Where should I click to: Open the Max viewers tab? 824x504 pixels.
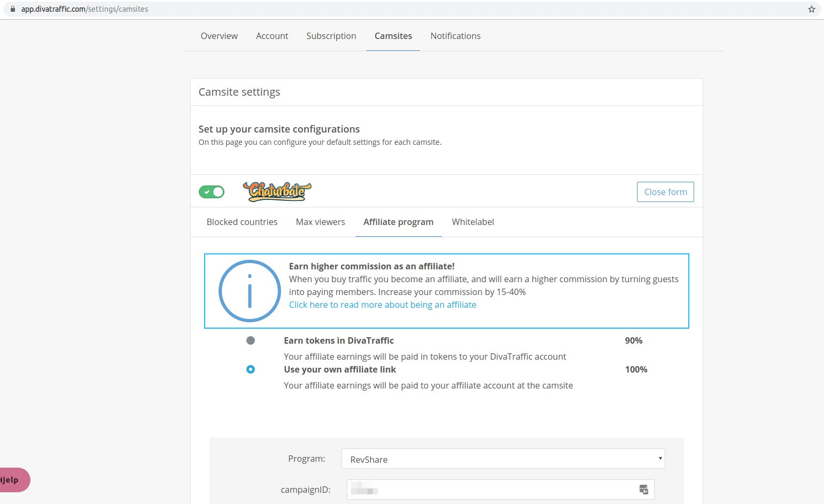pyautogui.click(x=321, y=222)
